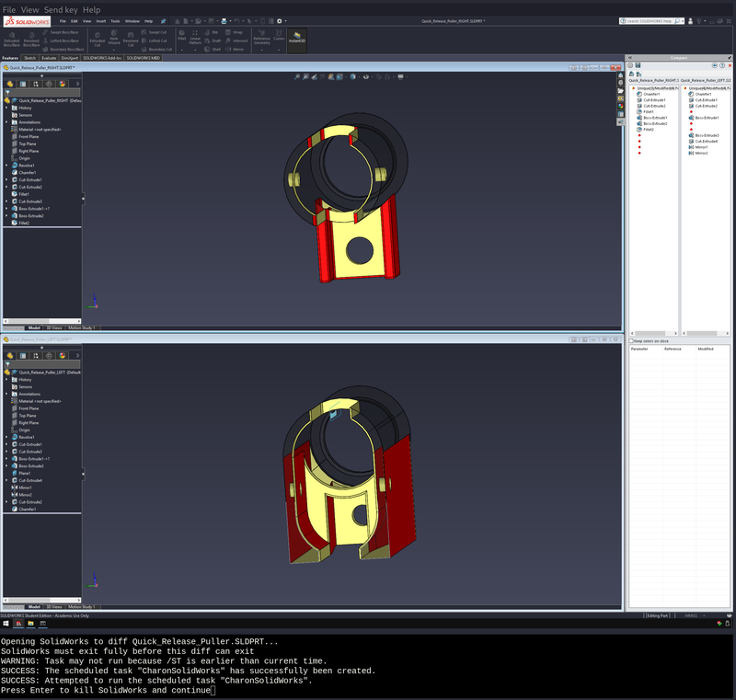Expand Cut-Extrude4 in the lower feature tree
This screenshot has width=736, height=700.
pos(6,480)
